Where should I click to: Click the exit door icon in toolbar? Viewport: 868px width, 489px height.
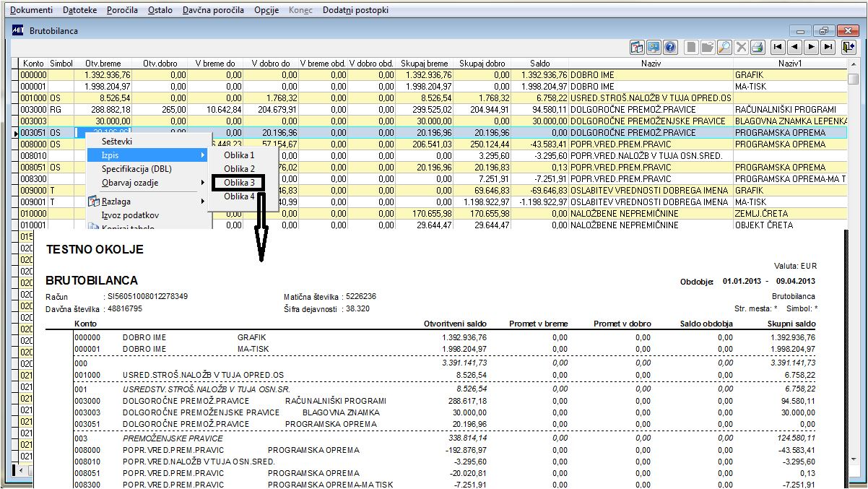tap(848, 47)
